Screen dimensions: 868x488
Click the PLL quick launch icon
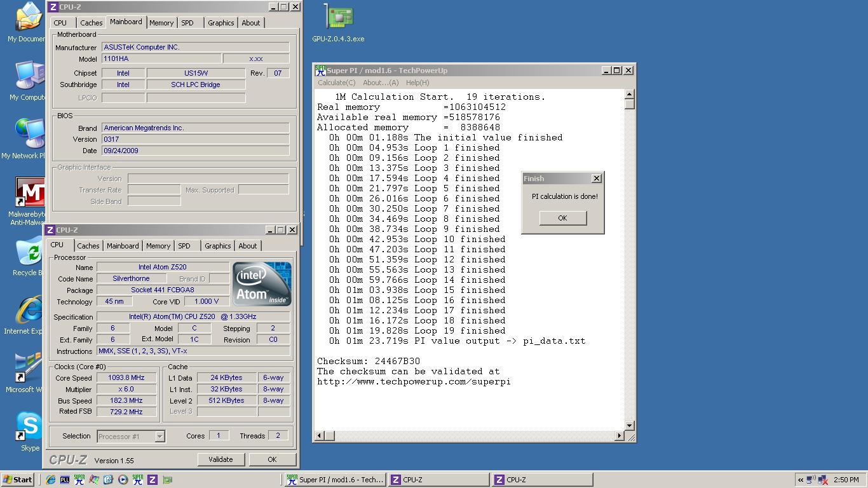click(x=65, y=480)
